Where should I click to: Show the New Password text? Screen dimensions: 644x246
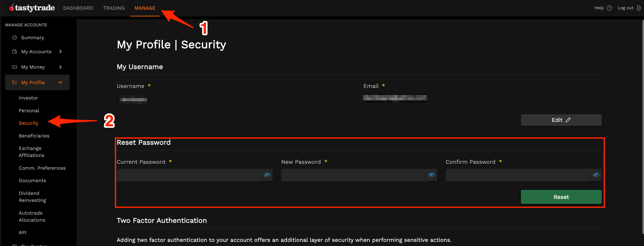431,175
